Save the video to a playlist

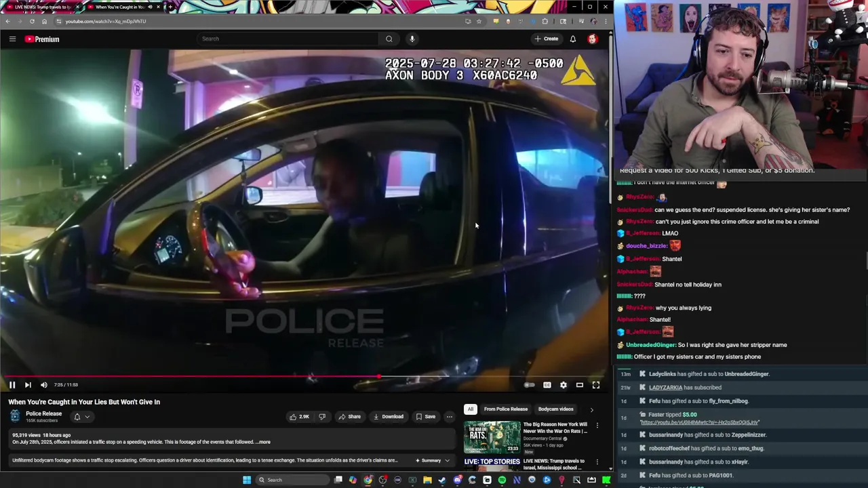pos(426,417)
